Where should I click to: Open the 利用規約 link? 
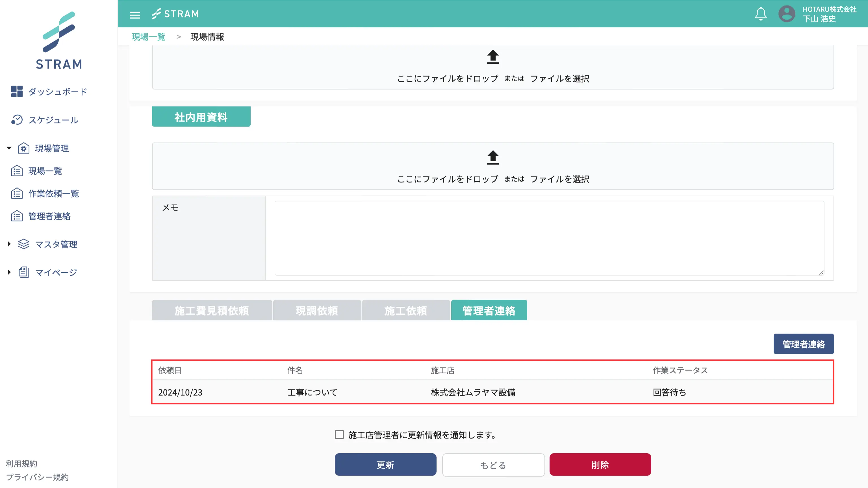(21, 464)
